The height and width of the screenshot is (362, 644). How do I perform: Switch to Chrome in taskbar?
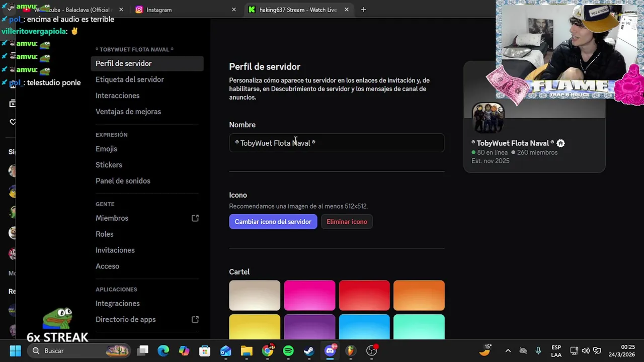tap(268, 350)
